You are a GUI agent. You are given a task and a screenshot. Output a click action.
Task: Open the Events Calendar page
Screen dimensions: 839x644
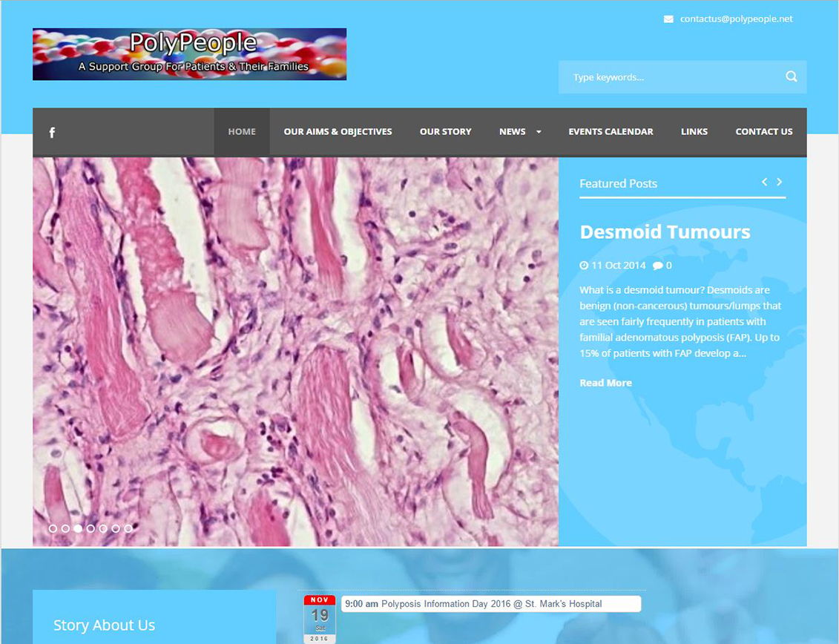click(611, 131)
